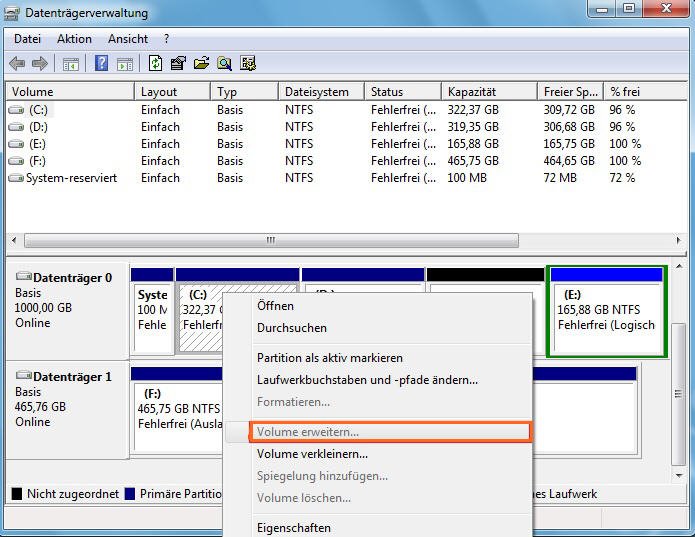Click the magnifier search toolbar icon
695x537 pixels.
click(x=224, y=63)
